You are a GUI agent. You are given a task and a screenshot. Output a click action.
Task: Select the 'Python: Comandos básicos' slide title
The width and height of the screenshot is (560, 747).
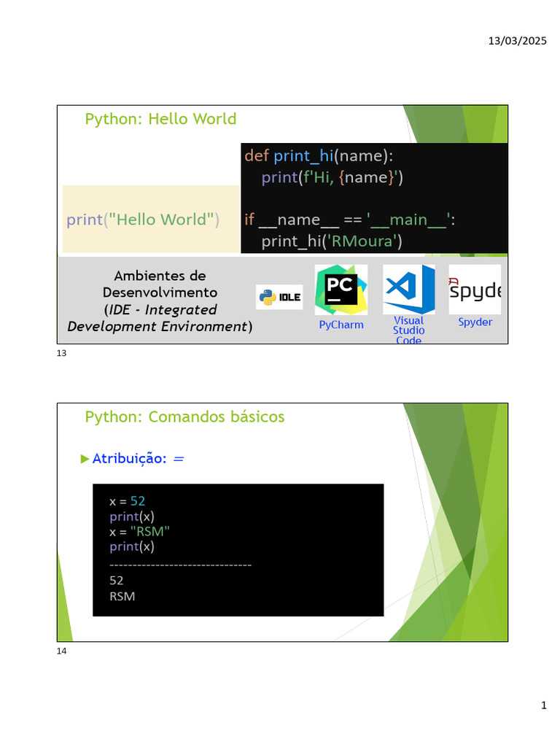(x=184, y=417)
